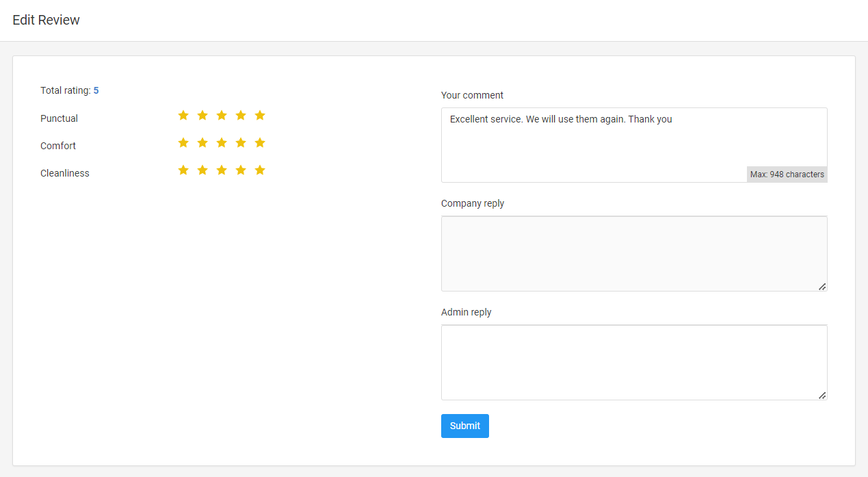Image resolution: width=868 pixels, height=477 pixels.
Task: Select the fourth Comfort star
Action: [x=241, y=143]
